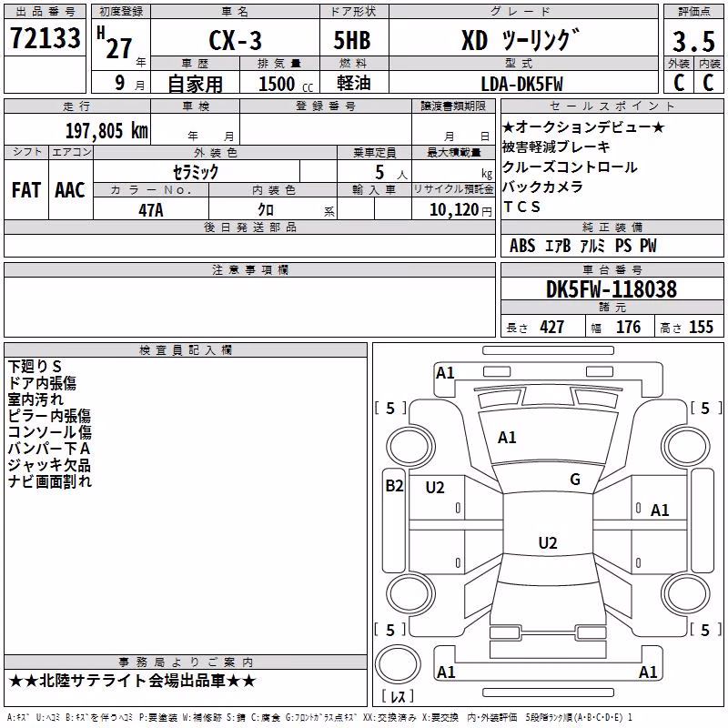
Task: Click the A1 mark on the hood
Action: (507, 438)
